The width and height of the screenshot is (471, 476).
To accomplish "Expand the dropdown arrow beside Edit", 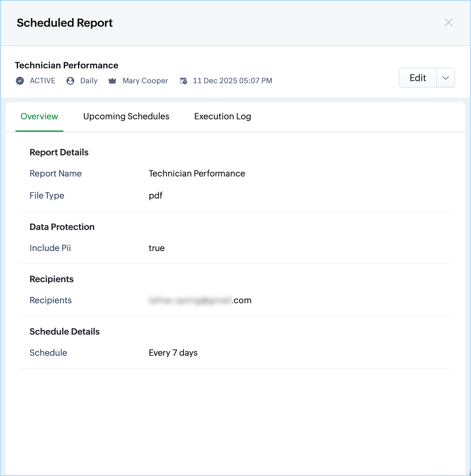I will [x=445, y=78].
